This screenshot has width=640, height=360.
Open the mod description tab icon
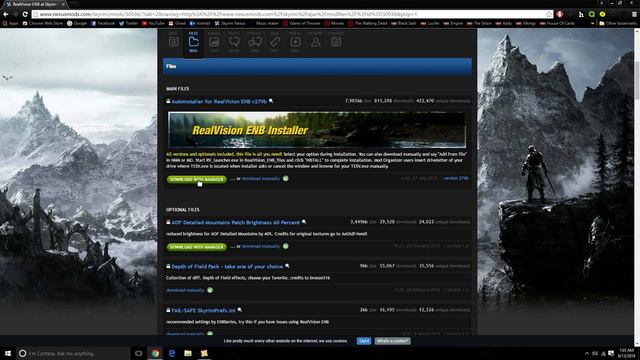tap(173, 42)
